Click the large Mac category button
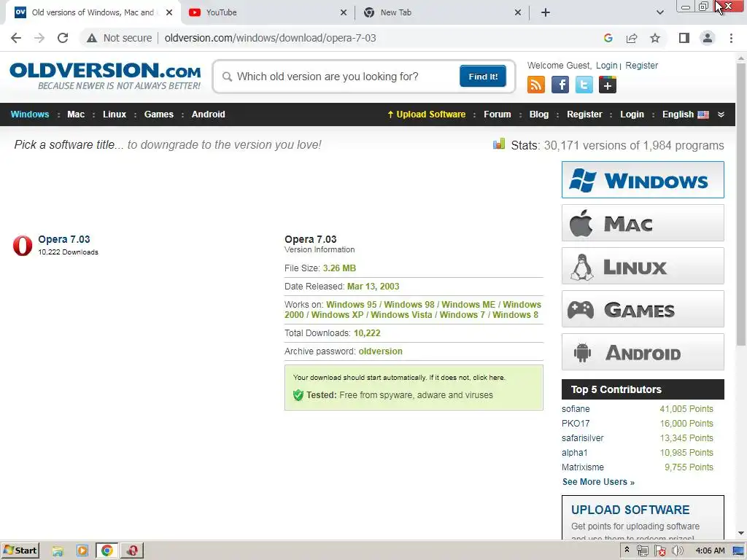The image size is (747, 560). pyautogui.click(x=643, y=223)
